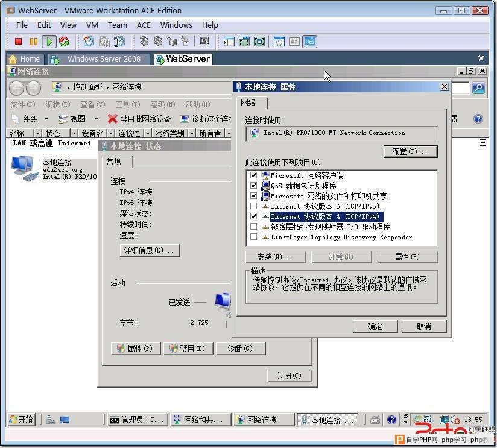Open the Team menu
Viewport: 497px width, 448px height.
117,25
